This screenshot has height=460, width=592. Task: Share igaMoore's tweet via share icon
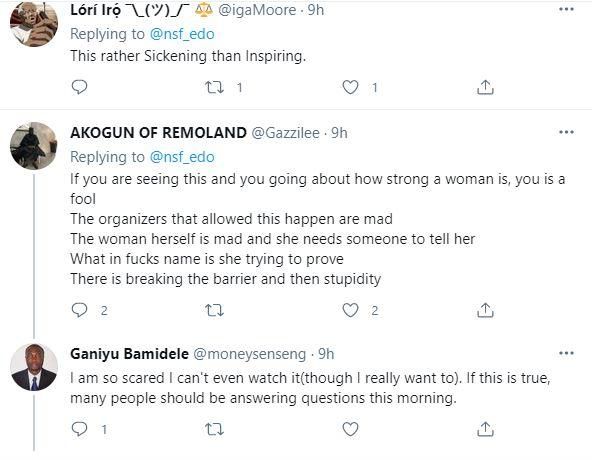click(485, 87)
